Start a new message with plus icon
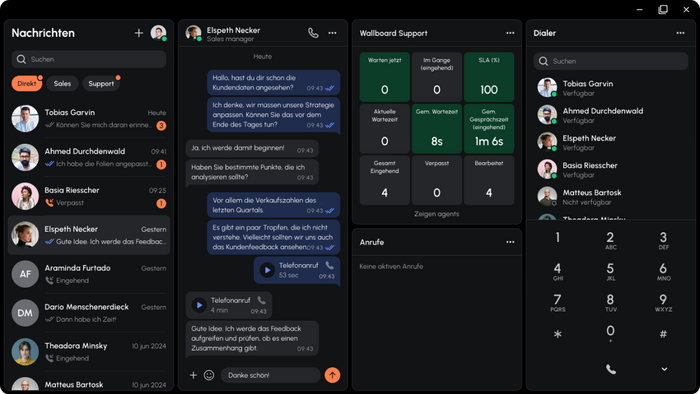 click(x=139, y=33)
